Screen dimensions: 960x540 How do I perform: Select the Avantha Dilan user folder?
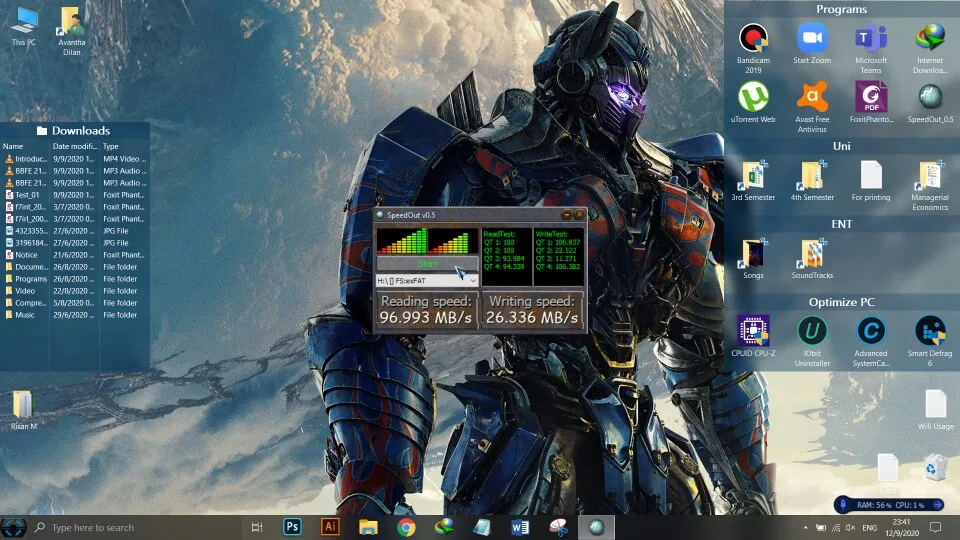pyautogui.click(x=72, y=31)
